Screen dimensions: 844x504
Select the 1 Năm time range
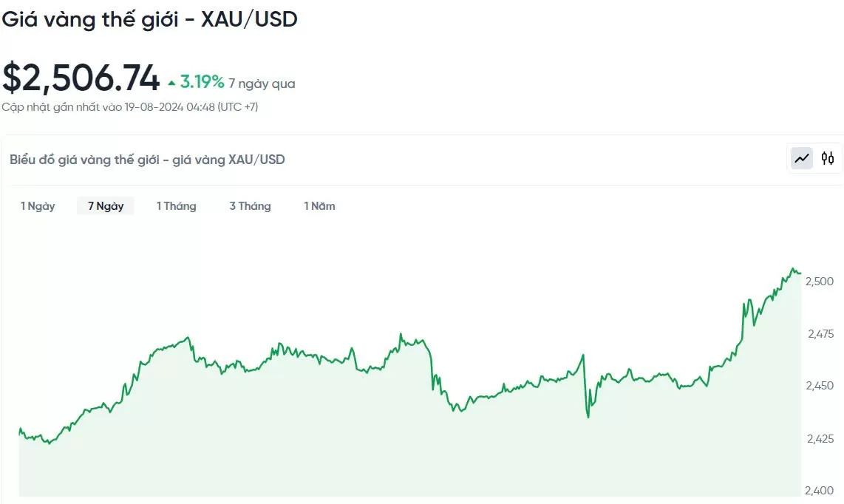click(319, 206)
